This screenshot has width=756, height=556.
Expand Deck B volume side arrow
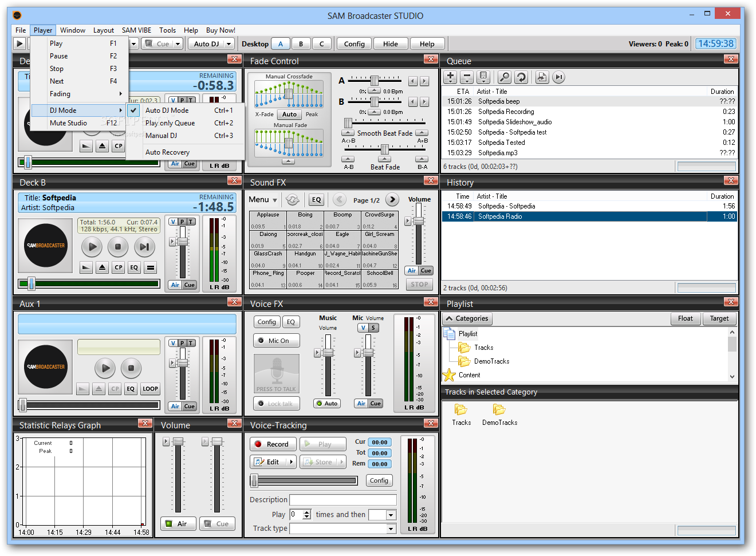click(172, 242)
